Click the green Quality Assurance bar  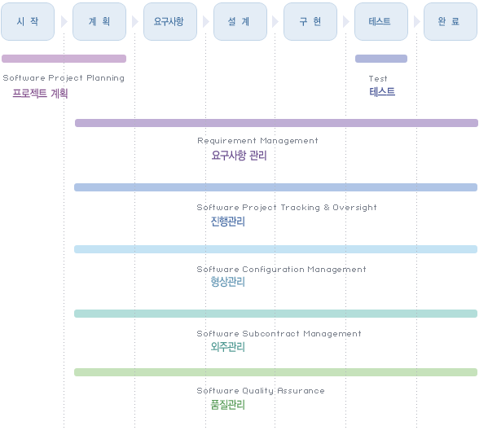[x=275, y=372]
